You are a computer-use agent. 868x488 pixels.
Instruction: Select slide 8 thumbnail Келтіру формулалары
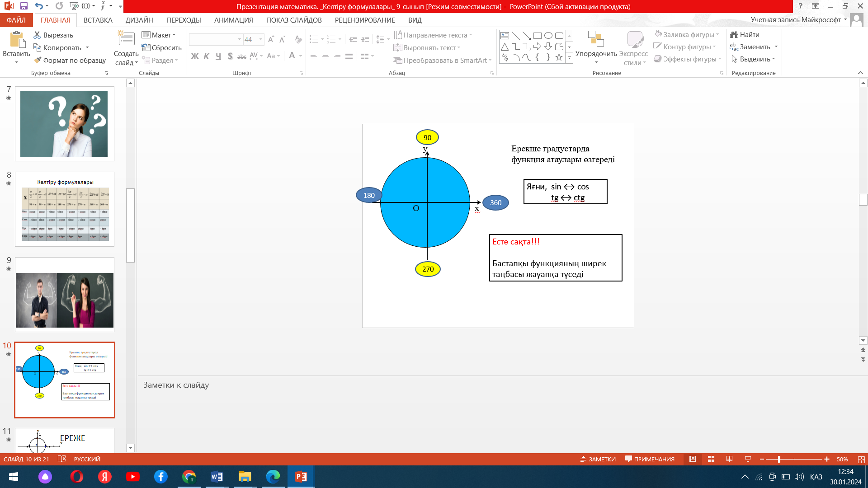tap(65, 209)
